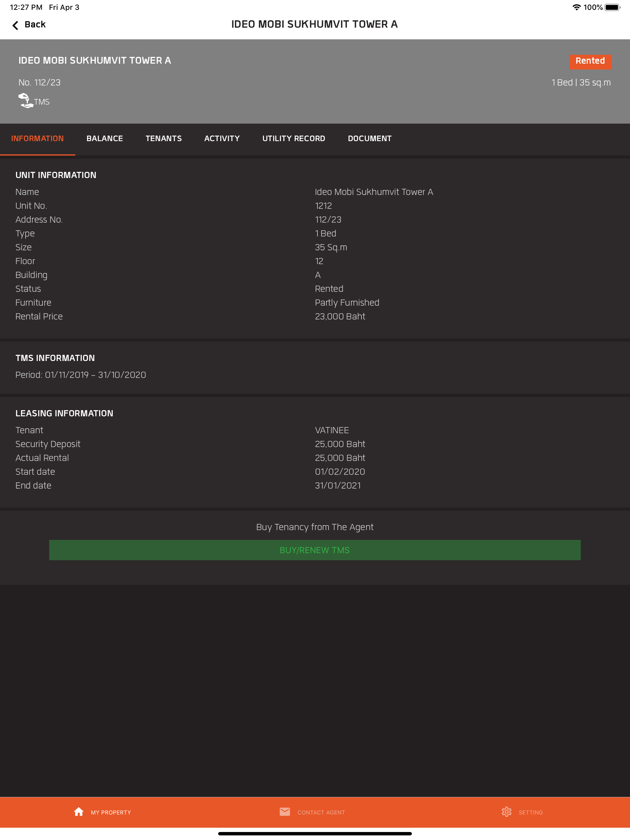Tap 'Buy Tenancy from The Agent' text

tap(315, 527)
